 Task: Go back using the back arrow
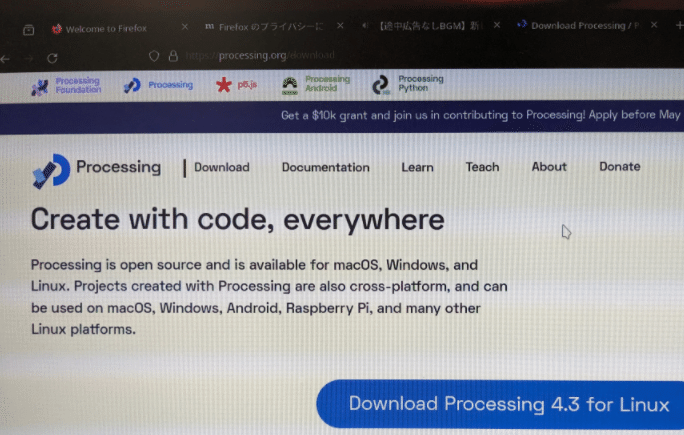5,58
